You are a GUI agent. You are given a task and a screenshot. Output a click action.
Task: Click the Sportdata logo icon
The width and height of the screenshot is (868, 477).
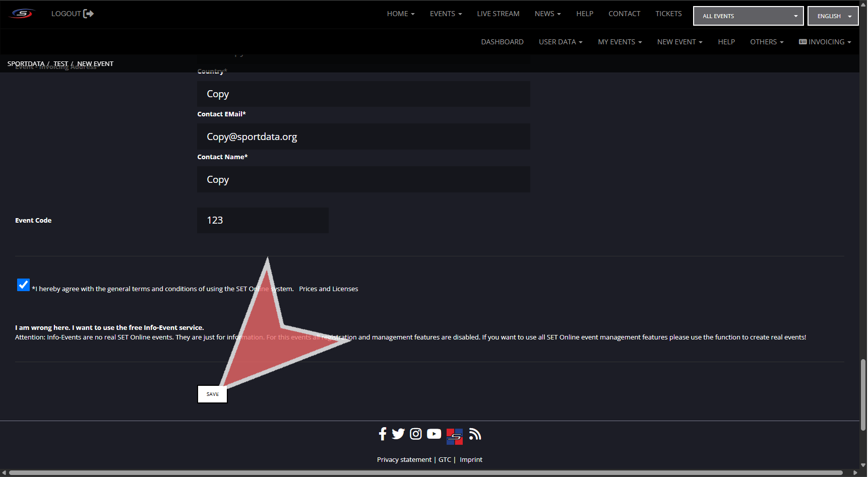click(x=22, y=14)
